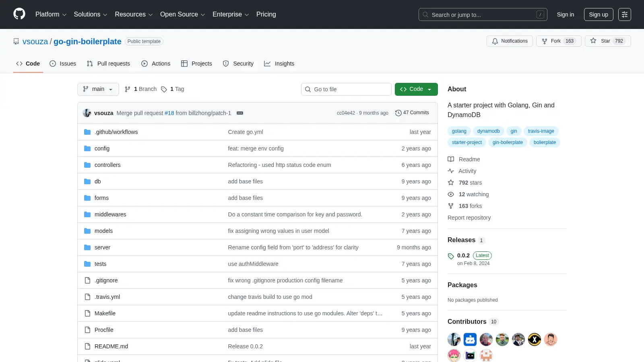Click the config folder icon
This screenshot has height=362, width=644.
(87, 148)
